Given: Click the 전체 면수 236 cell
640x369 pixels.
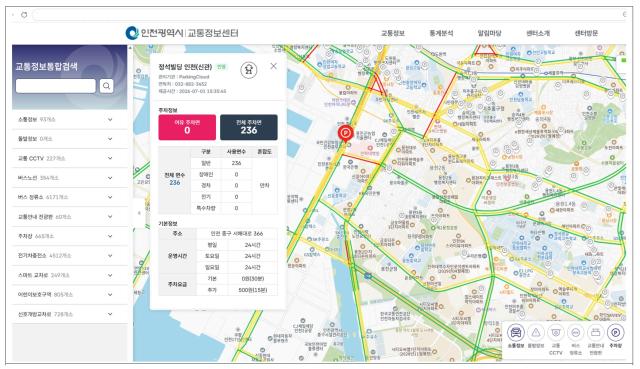Looking at the screenshot, I should pos(175,179).
